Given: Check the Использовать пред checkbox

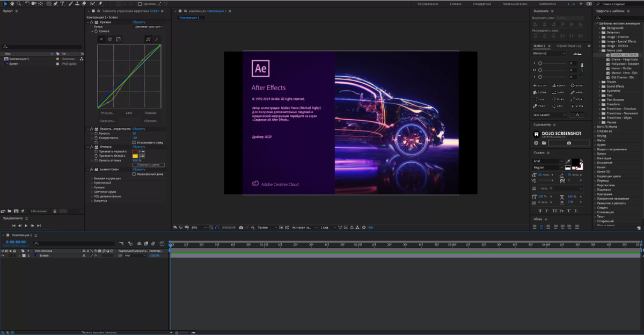Looking at the screenshot, I should pyautogui.click(x=134, y=142).
